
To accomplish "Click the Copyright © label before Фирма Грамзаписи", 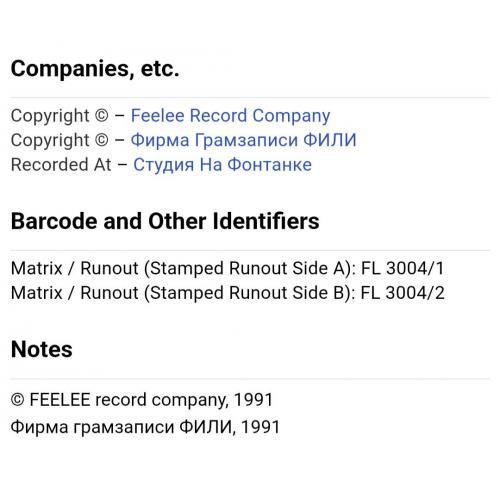I will (60, 140).
